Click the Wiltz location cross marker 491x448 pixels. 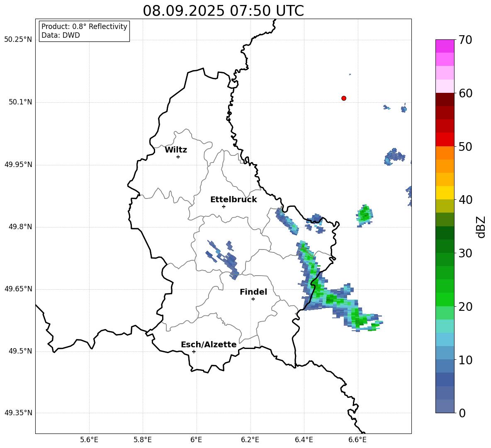coord(178,157)
